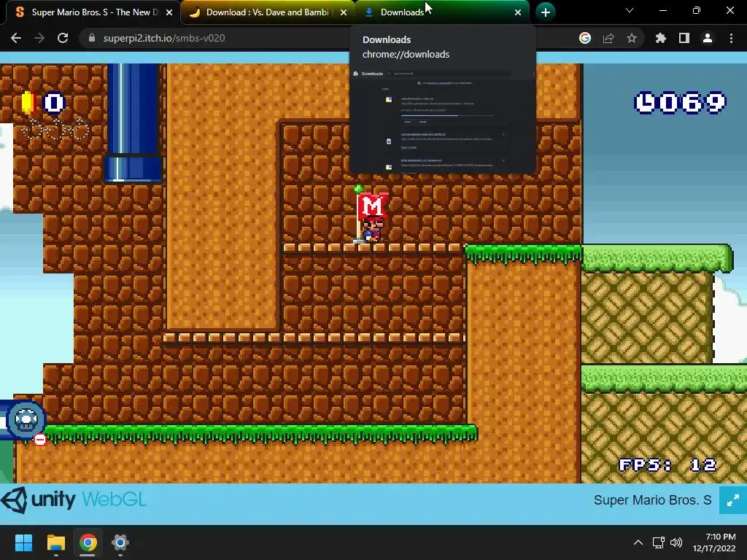747x560 pixels.
Task: Open network settings tray icon
Action: (x=659, y=542)
